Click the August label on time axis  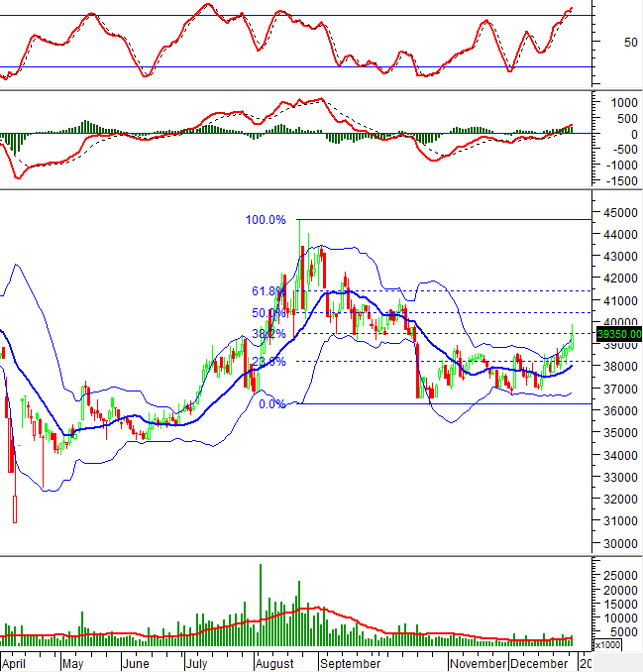275,662
